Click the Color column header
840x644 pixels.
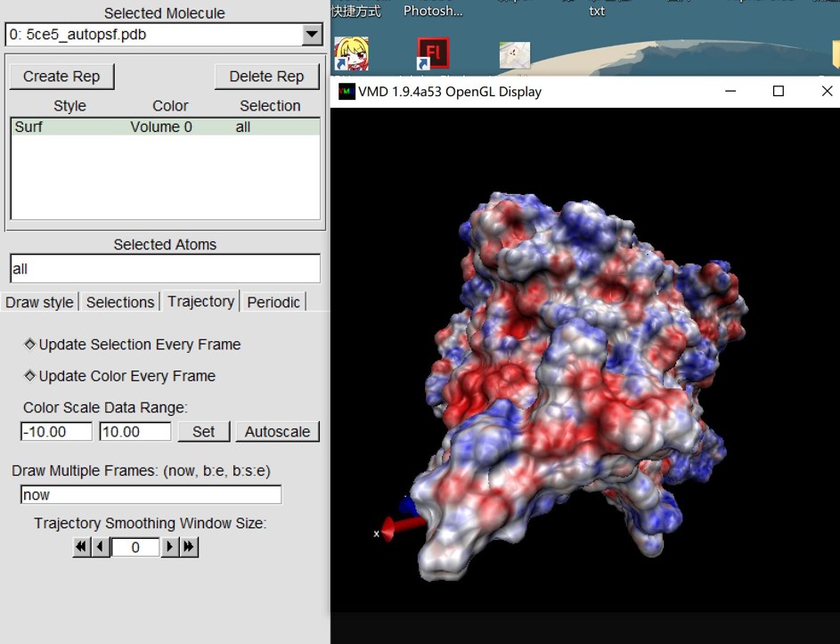click(170, 106)
